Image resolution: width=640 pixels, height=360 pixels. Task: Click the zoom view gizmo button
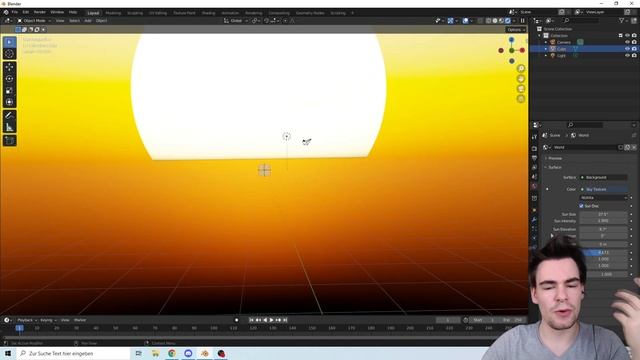click(x=521, y=69)
